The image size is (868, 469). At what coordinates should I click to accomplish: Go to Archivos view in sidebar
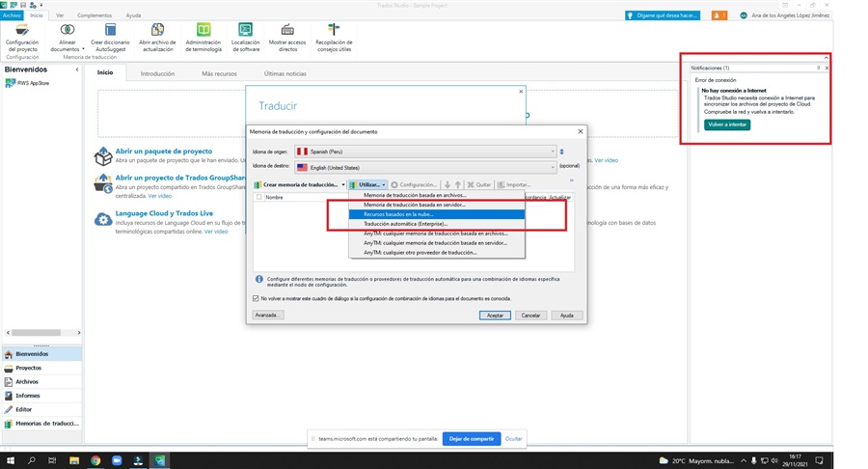click(42, 381)
